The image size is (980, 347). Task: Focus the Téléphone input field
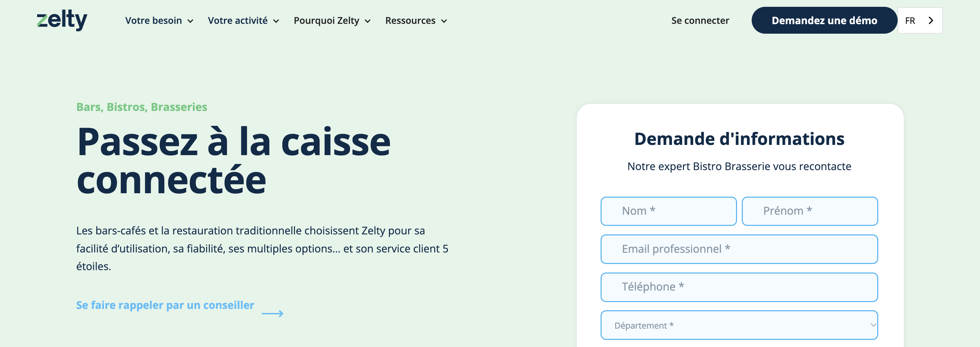click(x=739, y=287)
